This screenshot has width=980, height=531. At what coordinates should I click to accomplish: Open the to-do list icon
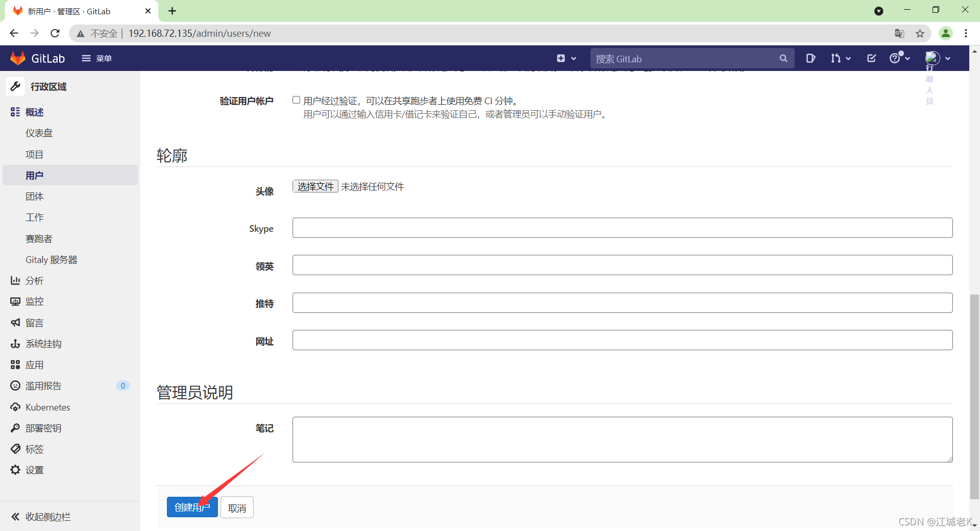(872, 58)
